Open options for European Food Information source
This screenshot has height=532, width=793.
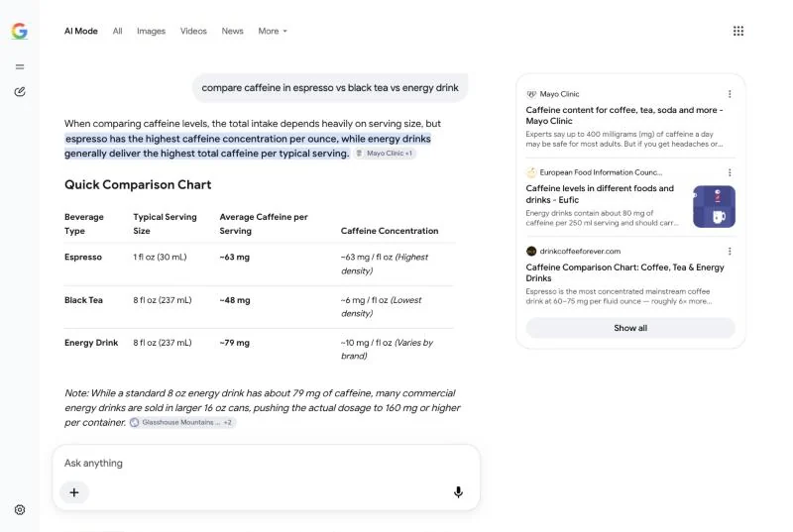[x=730, y=172]
